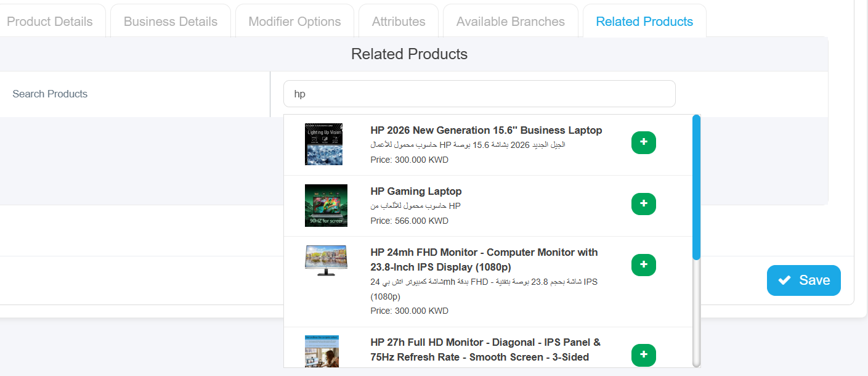Add HP 24mh FHD Monitor product
Screen dimensions: 868x376
(644, 264)
